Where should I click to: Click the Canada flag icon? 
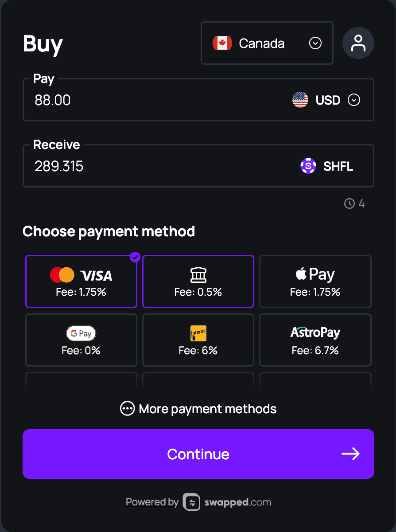[222, 43]
